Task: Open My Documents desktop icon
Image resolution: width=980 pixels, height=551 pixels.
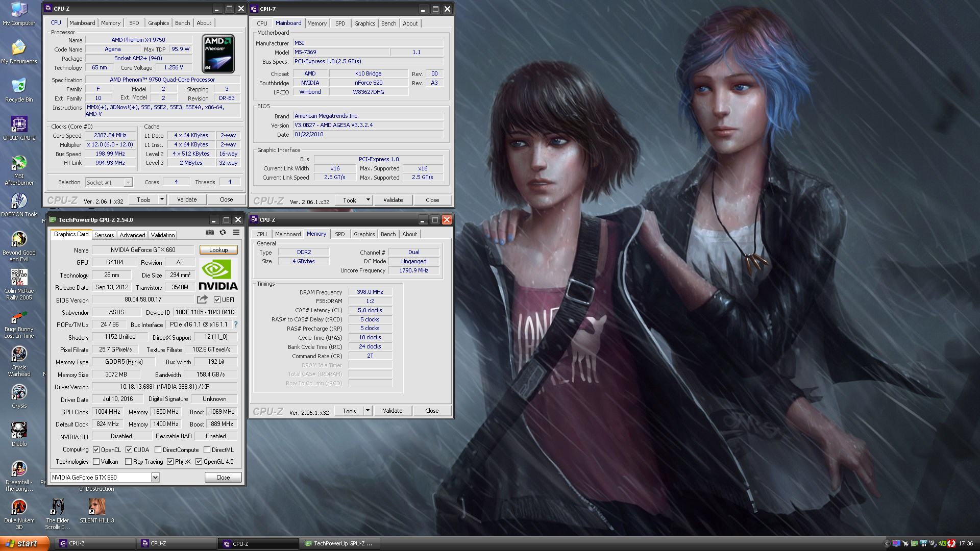Action: coord(19,52)
